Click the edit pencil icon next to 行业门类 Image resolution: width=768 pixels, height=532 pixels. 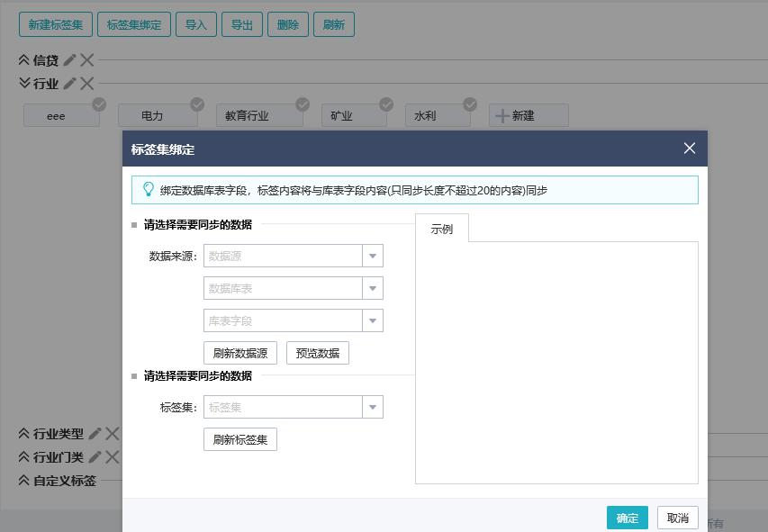click(95, 457)
